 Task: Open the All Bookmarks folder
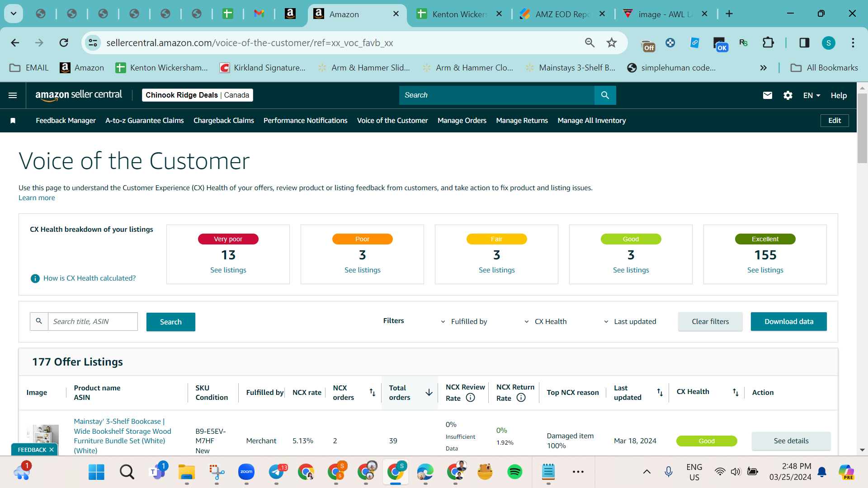click(824, 68)
